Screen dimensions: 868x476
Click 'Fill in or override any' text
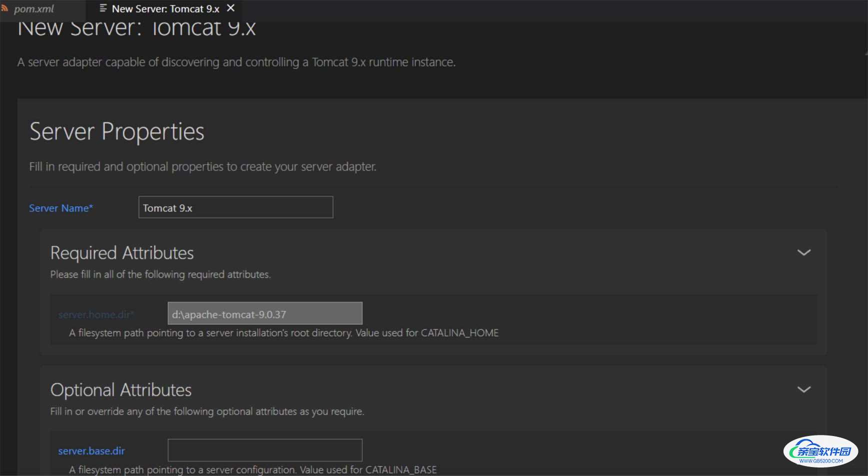(x=207, y=411)
